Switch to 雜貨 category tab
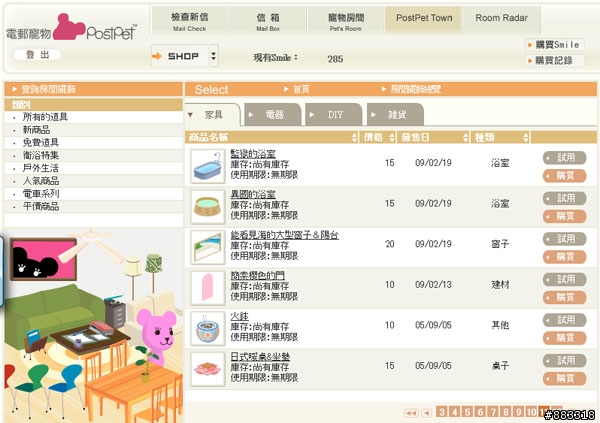 pyautogui.click(x=395, y=114)
